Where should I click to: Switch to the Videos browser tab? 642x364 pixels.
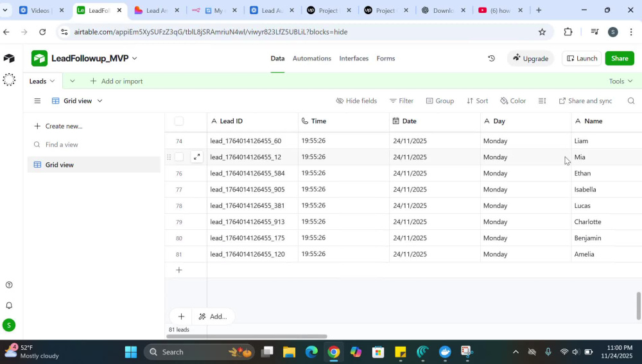[x=41, y=10]
